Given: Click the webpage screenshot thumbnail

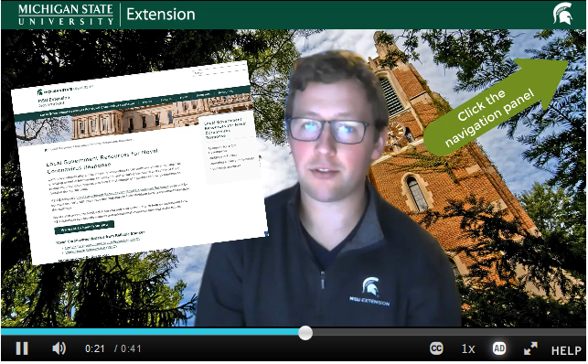Looking at the screenshot, I should (139, 162).
